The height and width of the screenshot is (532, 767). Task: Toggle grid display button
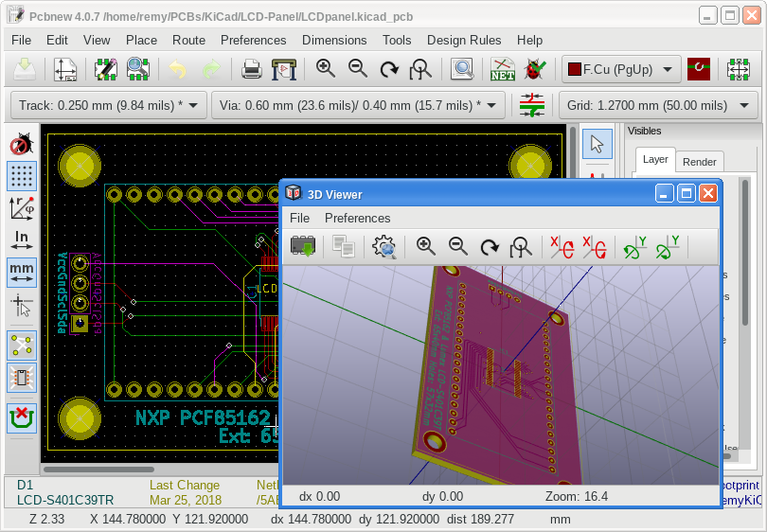tap(22, 176)
